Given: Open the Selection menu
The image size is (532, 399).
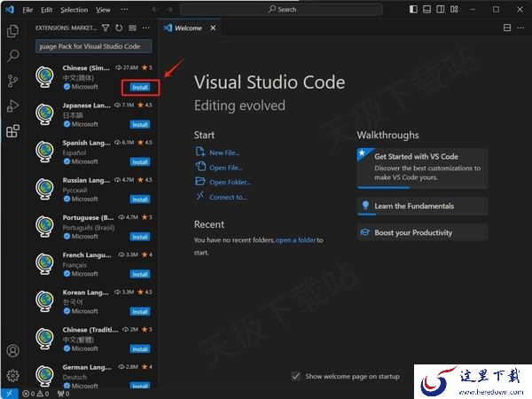Looking at the screenshot, I should point(74,10).
